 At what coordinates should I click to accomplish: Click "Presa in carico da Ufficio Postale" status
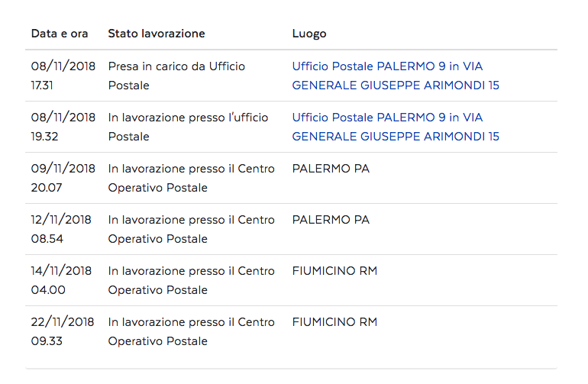point(176,76)
